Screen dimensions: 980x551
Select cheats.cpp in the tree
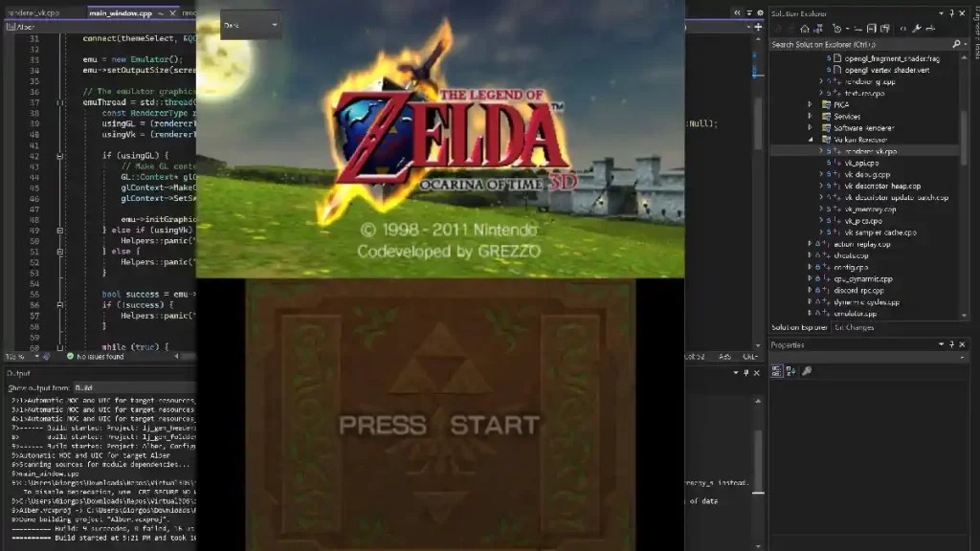(x=851, y=255)
